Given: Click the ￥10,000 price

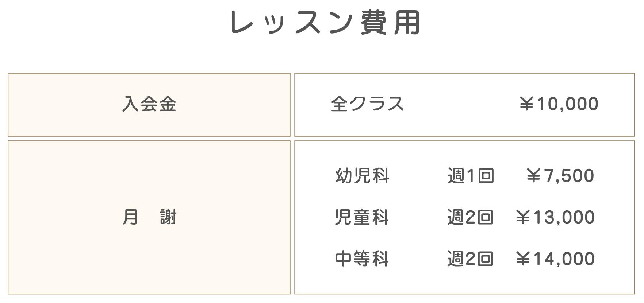Looking at the screenshot, I should coord(559,104).
